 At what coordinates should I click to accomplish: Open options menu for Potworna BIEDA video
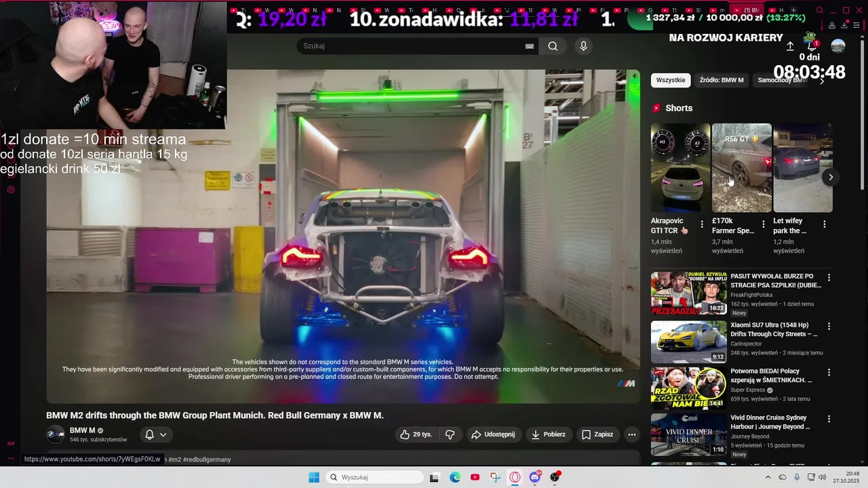point(829,373)
